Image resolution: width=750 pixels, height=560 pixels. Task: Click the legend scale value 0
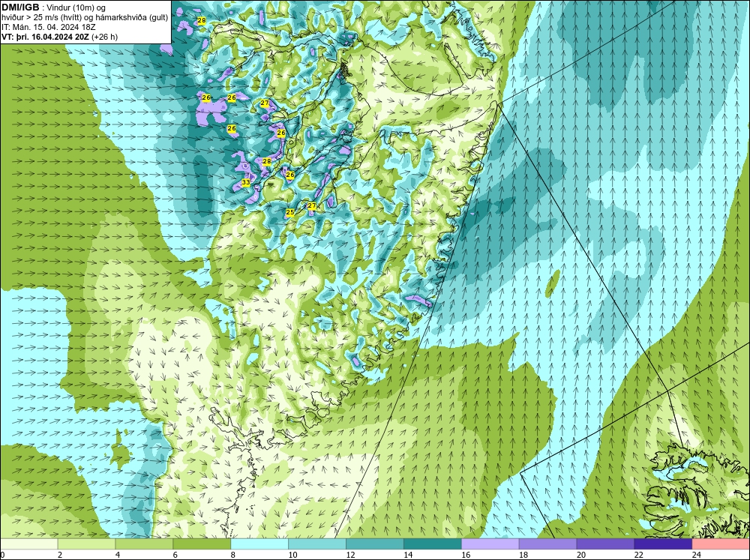(x=3, y=555)
